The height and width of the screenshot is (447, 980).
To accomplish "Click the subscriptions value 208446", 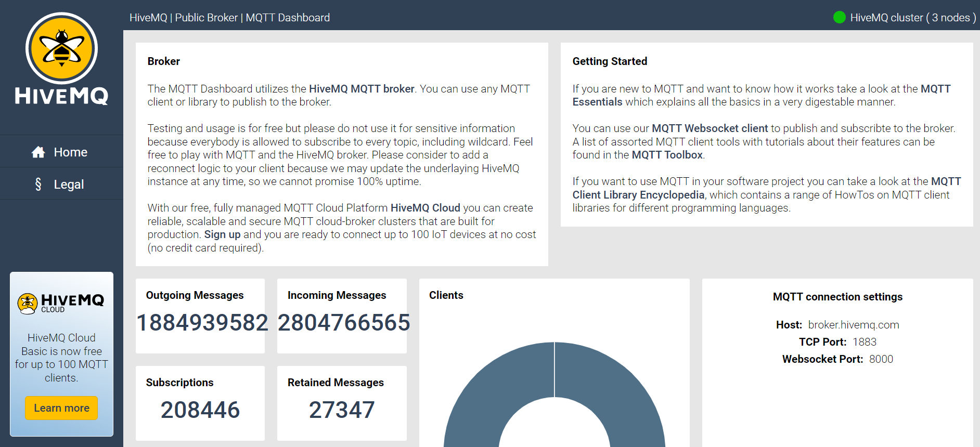I will pyautogui.click(x=200, y=410).
